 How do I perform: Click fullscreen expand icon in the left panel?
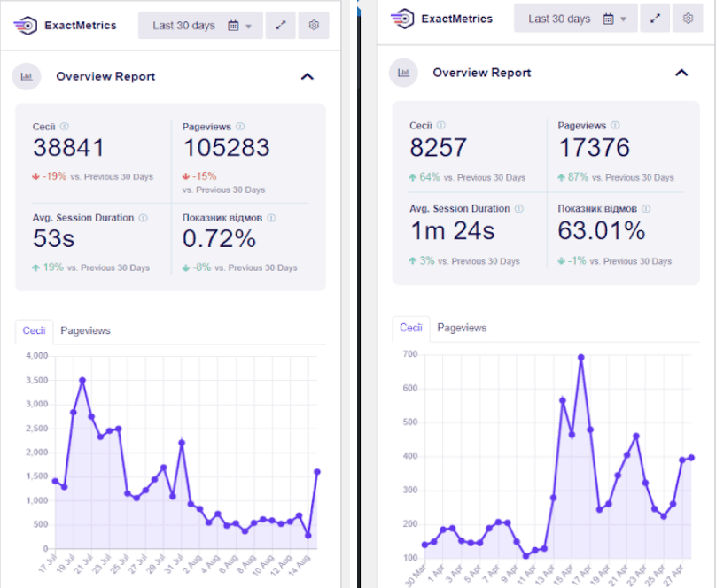(280, 26)
